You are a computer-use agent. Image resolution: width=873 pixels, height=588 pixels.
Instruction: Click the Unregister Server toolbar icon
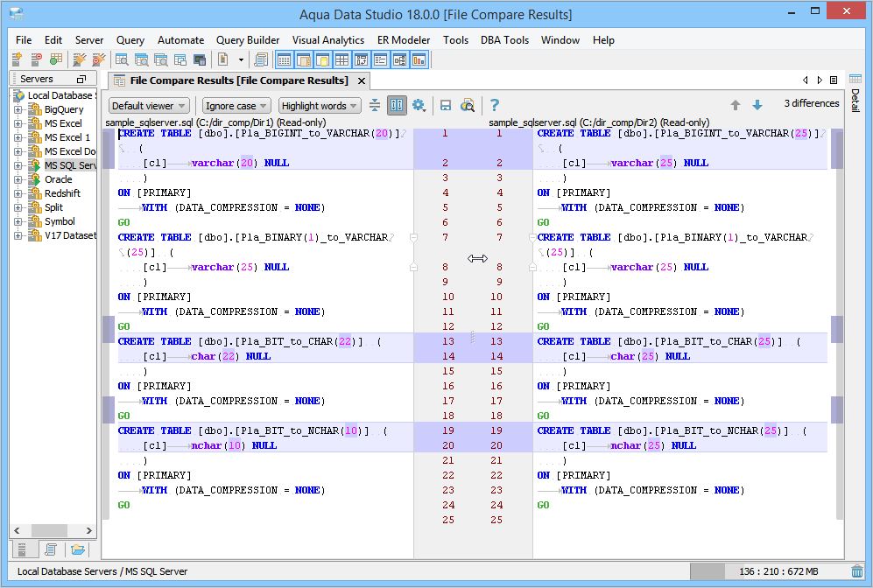tap(36, 59)
